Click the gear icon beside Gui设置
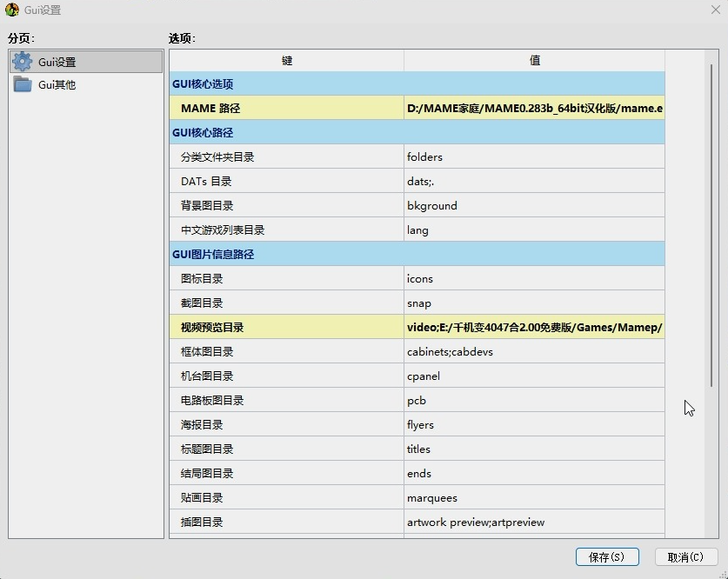Screen dimensions: 728x579 [23, 62]
